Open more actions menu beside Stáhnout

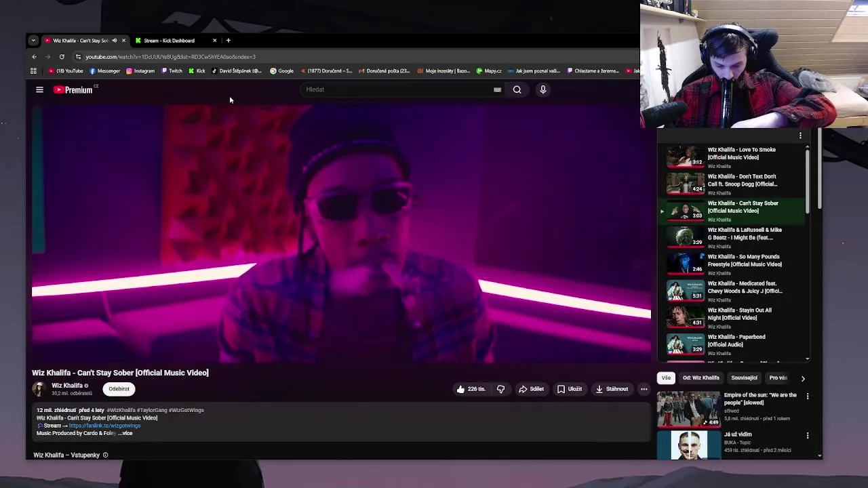pos(644,389)
